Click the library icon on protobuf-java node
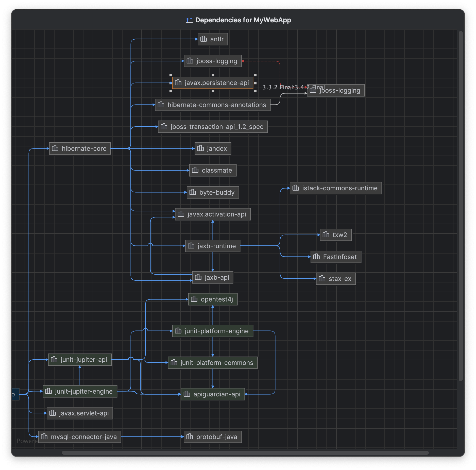This screenshot has height=470, width=476. click(190, 437)
